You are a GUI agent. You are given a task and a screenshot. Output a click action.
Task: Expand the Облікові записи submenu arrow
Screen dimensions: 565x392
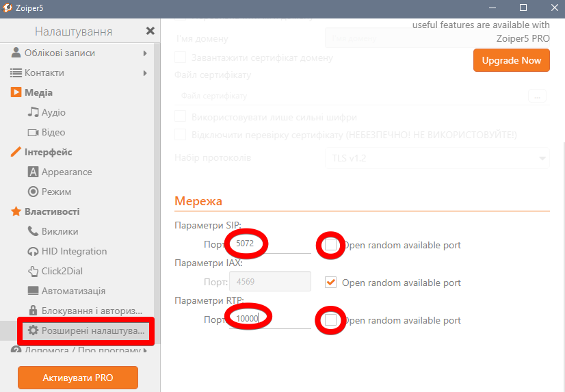[145, 53]
